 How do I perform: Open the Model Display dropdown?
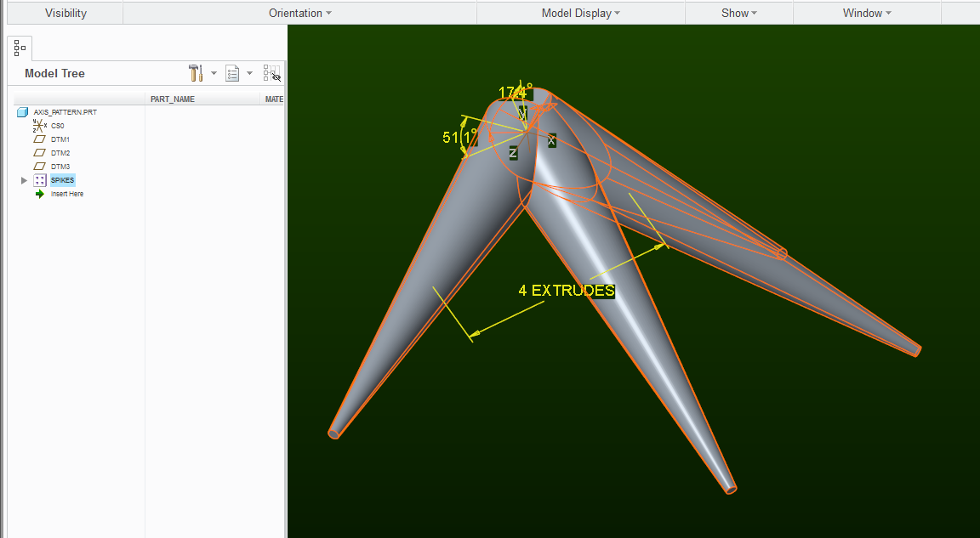coord(581,13)
